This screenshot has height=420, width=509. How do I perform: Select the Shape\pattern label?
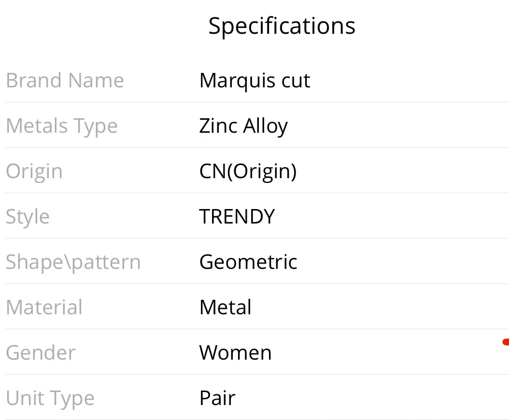[73, 263]
